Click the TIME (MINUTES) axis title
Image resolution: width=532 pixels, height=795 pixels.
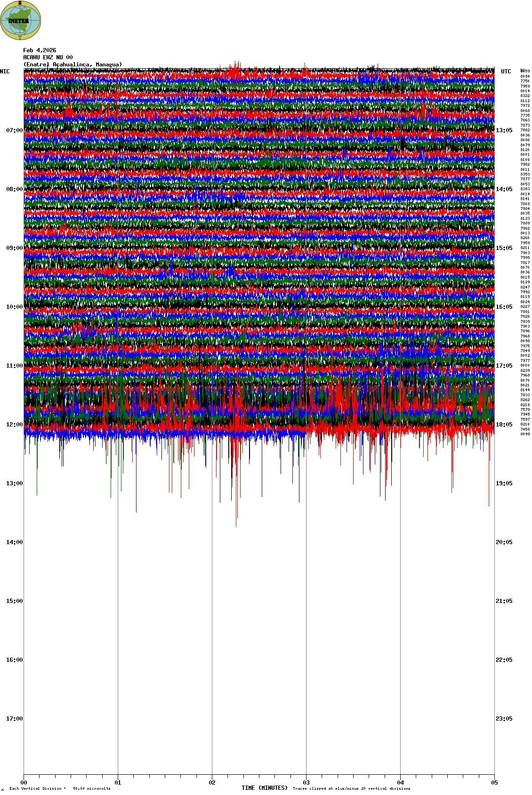coord(265,788)
